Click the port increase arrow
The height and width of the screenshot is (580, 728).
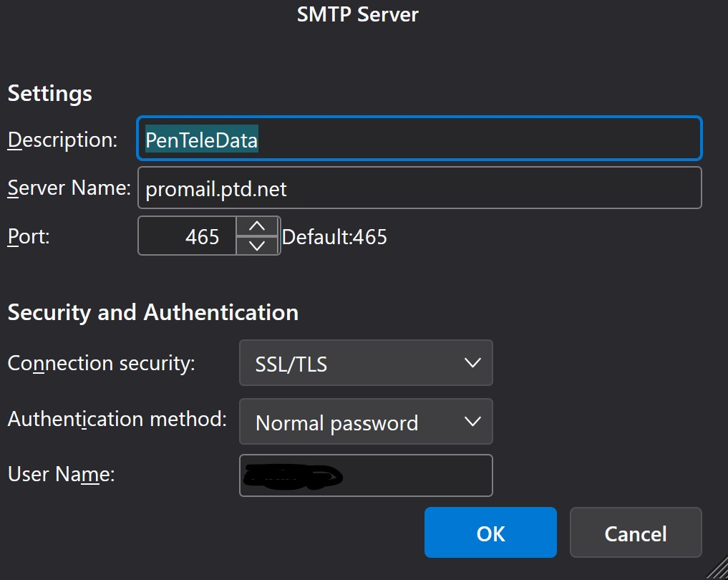coord(256,226)
